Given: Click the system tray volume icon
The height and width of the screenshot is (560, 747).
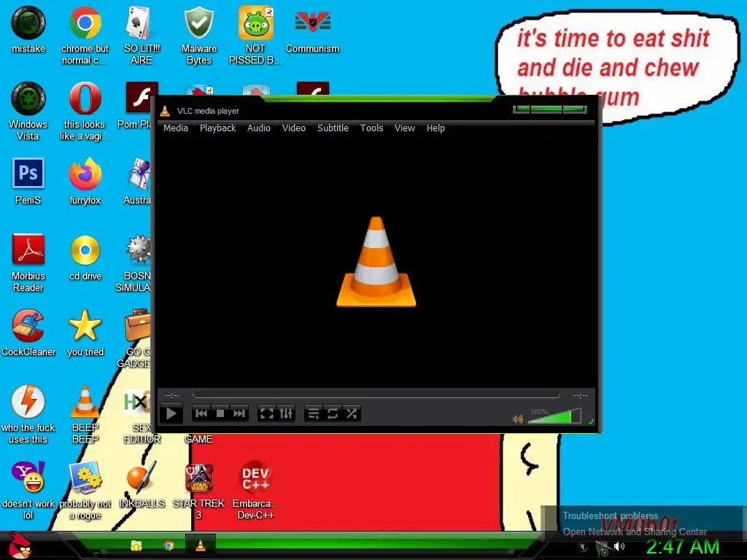Looking at the screenshot, I should pyautogui.click(x=619, y=547).
